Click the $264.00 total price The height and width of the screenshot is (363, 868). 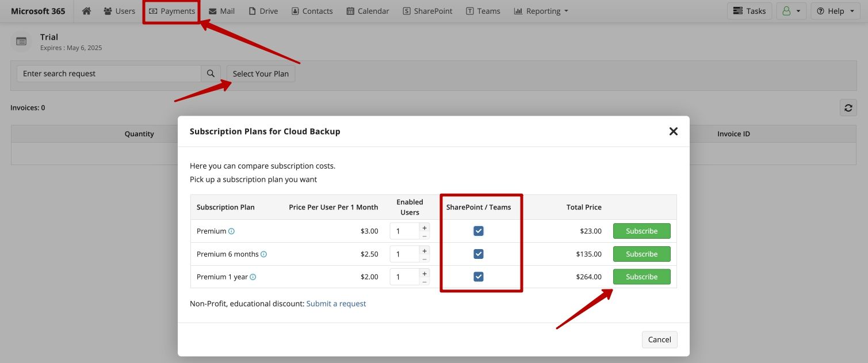click(589, 277)
